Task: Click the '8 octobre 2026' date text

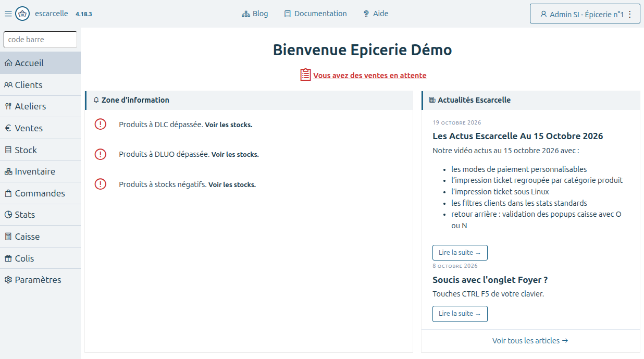Action: click(455, 266)
